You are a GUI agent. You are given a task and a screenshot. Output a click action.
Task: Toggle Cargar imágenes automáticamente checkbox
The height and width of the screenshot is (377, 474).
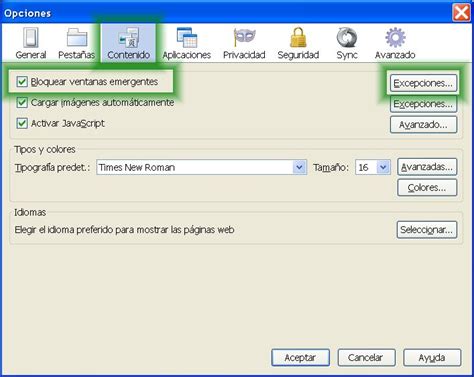22,102
